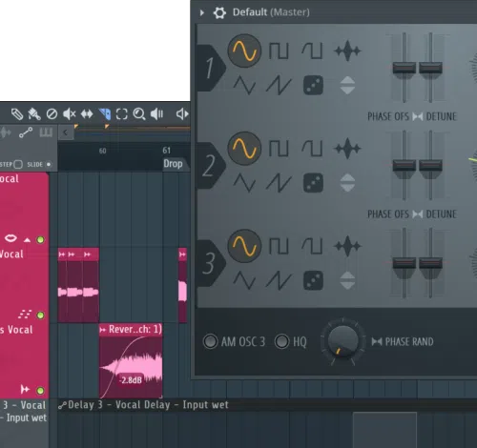Choose triangle wave shape for oscillator 1

tap(244, 85)
